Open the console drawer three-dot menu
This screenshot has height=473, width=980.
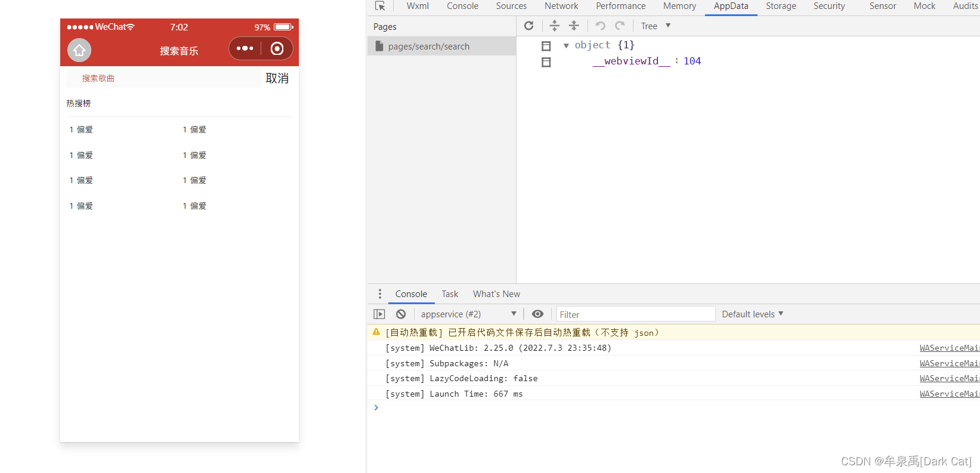[380, 294]
